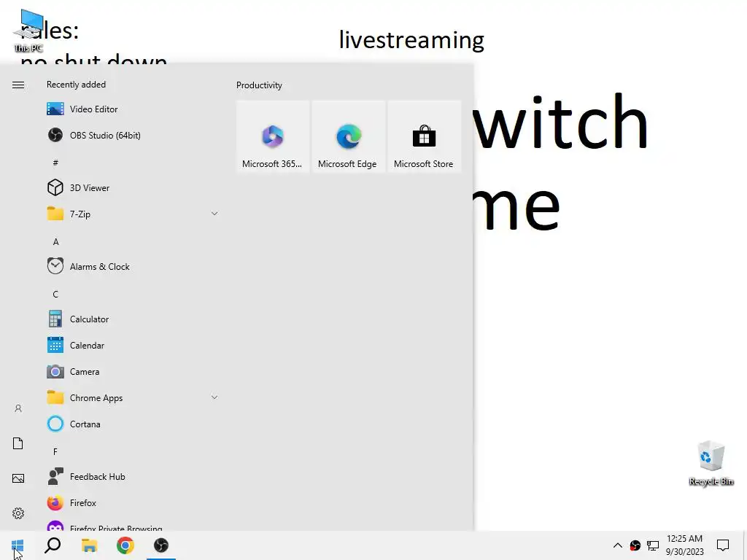Click the C letter index header
The width and height of the screenshot is (747, 560).
[55, 295]
